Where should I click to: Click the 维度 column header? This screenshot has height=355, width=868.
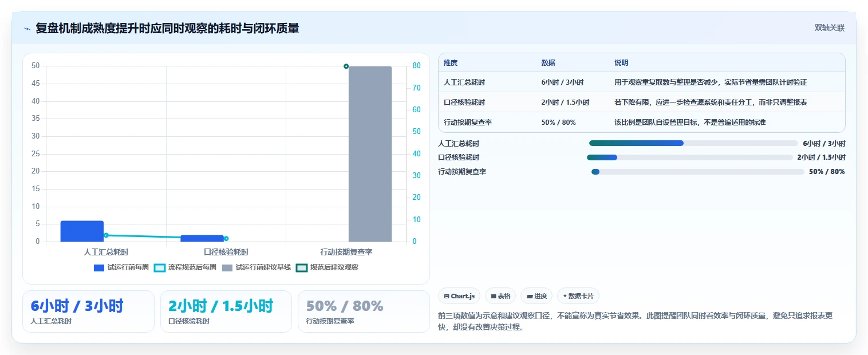451,63
